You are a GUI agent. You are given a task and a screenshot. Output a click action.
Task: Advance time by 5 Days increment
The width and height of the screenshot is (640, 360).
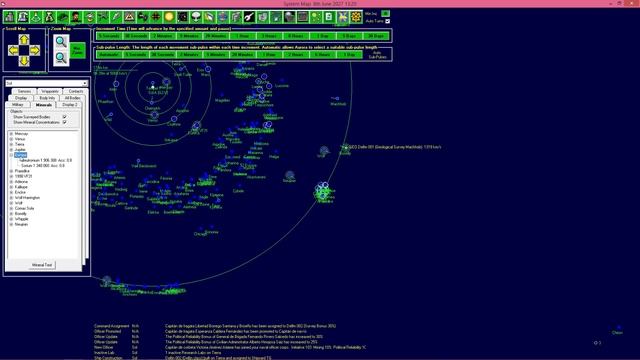(349, 36)
